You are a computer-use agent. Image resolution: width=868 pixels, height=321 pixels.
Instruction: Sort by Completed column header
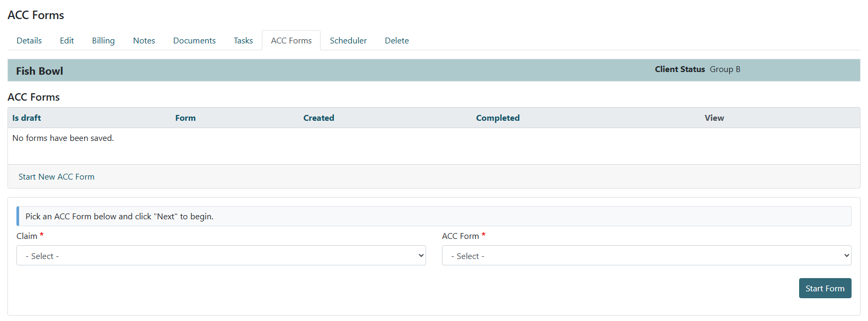pyautogui.click(x=498, y=118)
